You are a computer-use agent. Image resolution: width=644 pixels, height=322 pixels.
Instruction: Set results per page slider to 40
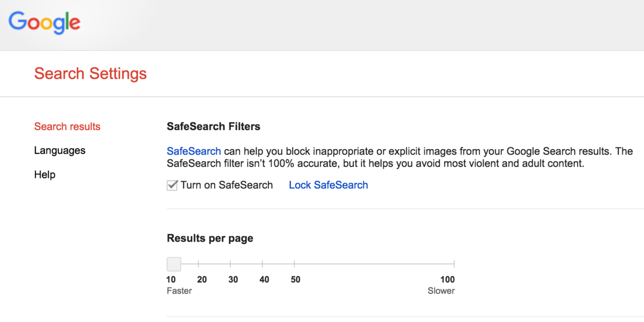coord(262,264)
